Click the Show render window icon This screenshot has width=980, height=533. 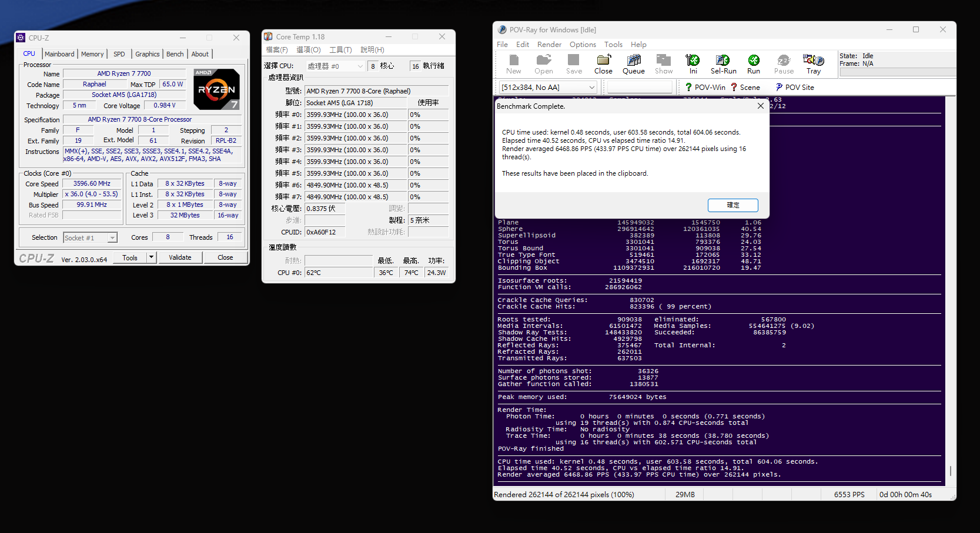coord(664,64)
